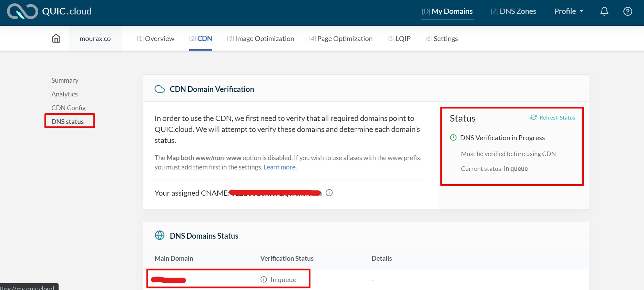Click the Your assigned CNAME label

coord(192,193)
